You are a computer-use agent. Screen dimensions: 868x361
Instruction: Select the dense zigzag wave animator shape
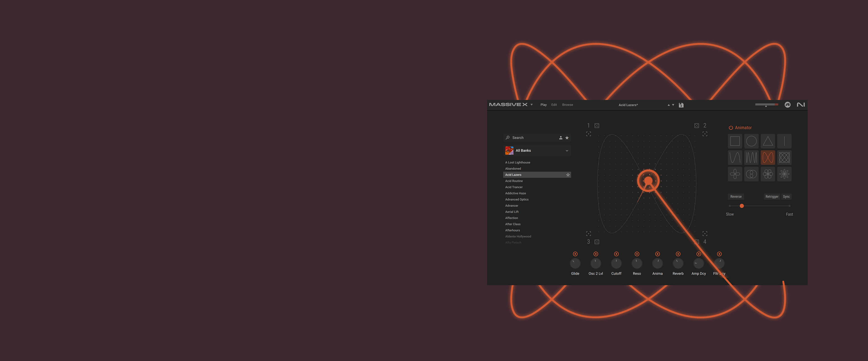[x=751, y=158]
